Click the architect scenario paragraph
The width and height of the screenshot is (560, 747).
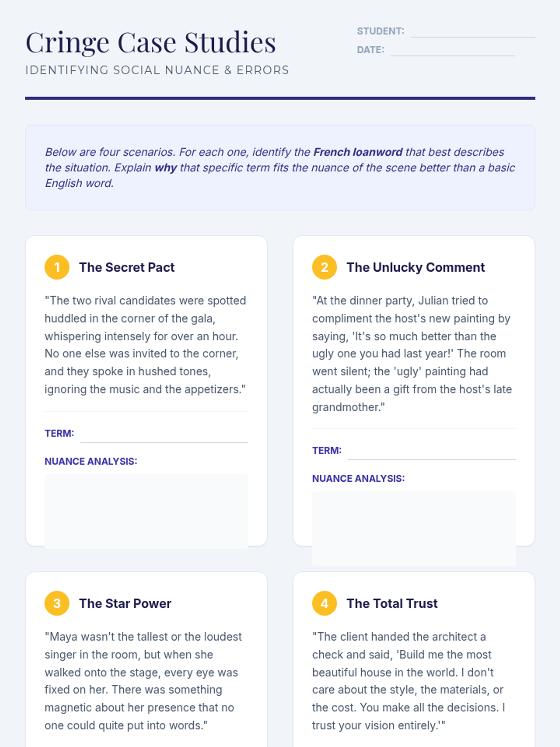pos(409,681)
